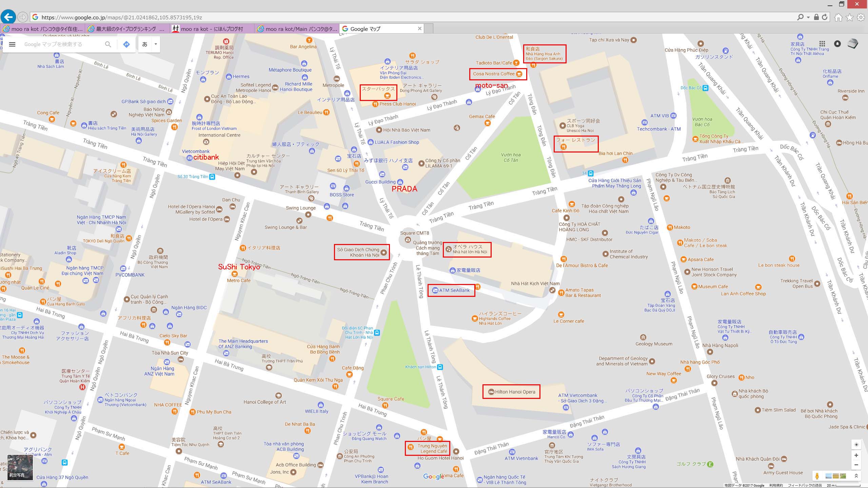Click the medical center H marker
The height and width of the screenshot is (488, 868).
(82, 387)
